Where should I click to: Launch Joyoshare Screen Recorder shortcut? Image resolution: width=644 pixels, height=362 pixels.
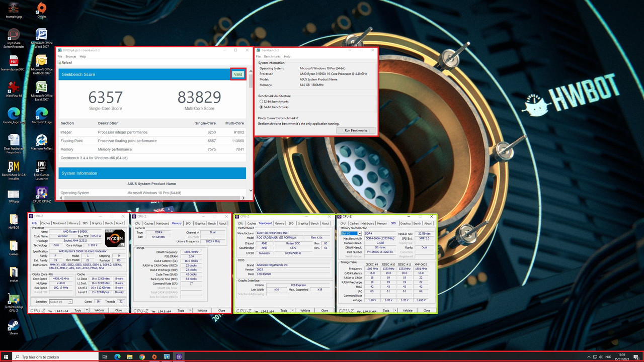click(14, 39)
